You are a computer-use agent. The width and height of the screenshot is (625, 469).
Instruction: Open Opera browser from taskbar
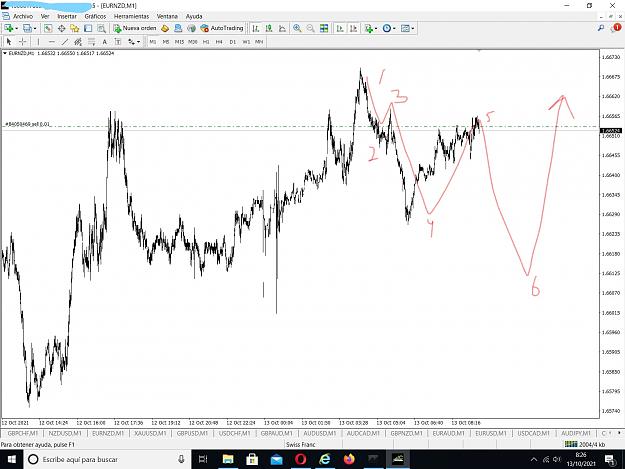[x=301, y=459]
